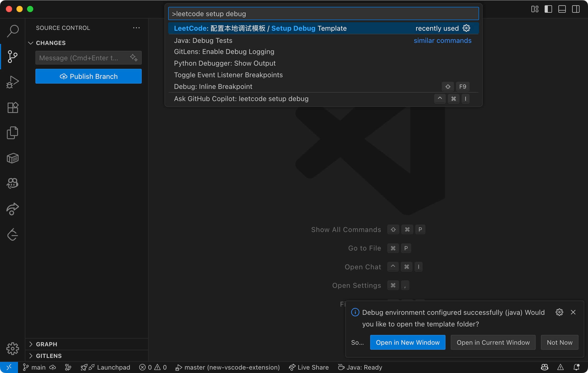Toggle the primary side bar visibility
Screen dimensions: 588x373
coord(548,9)
